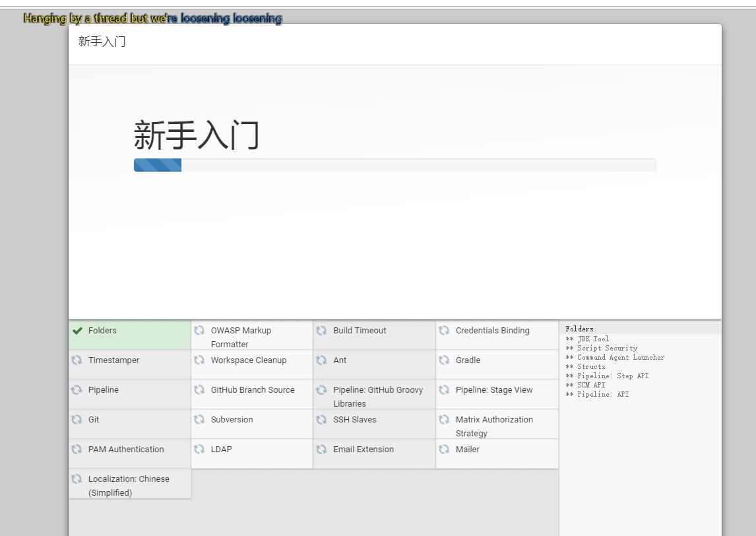Select the Mailer plugin label

coord(468,449)
